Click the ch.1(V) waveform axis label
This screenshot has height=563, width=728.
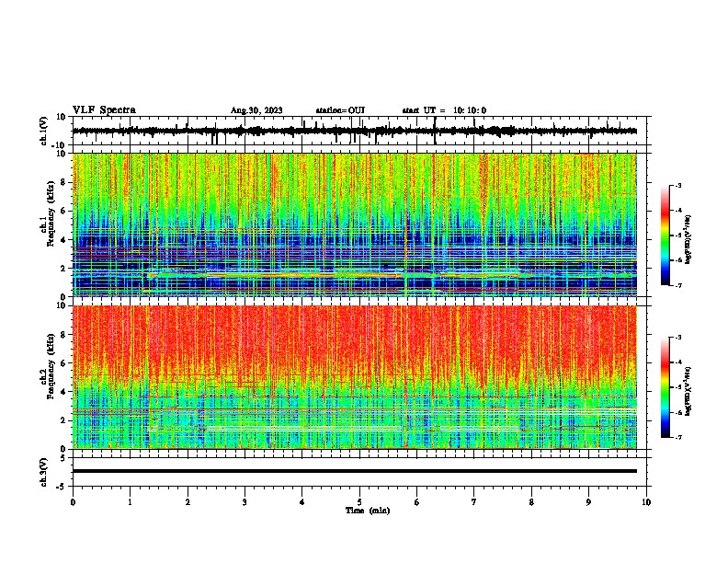point(44,131)
